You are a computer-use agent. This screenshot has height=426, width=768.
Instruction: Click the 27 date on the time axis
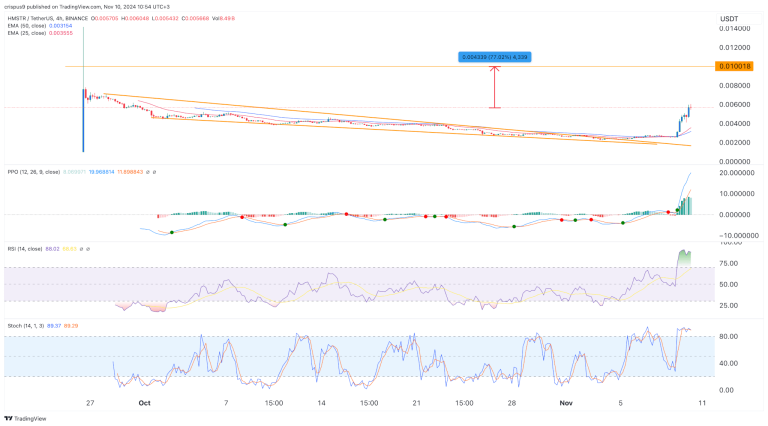(90, 403)
